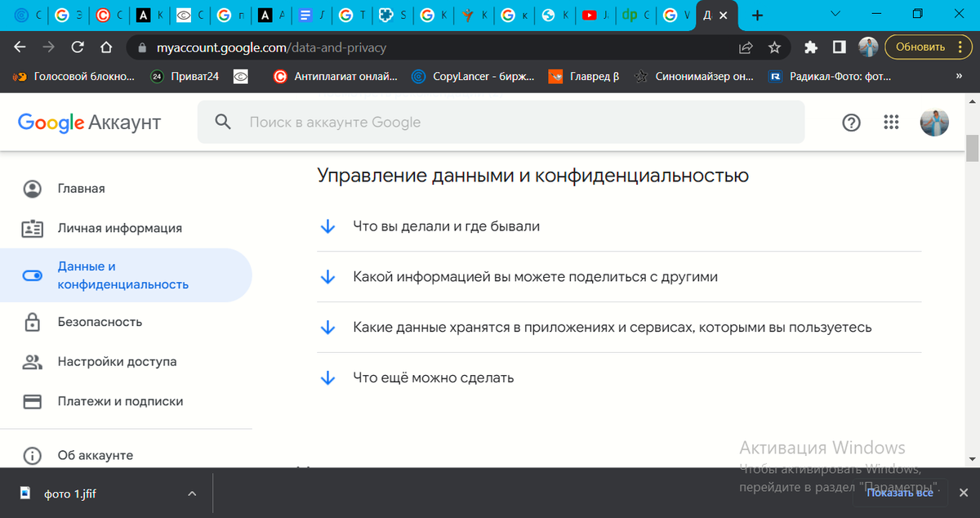The width and height of the screenshot is (980, 518).
Task: Close the active tab with X
Action: click(x=724, y=15)
